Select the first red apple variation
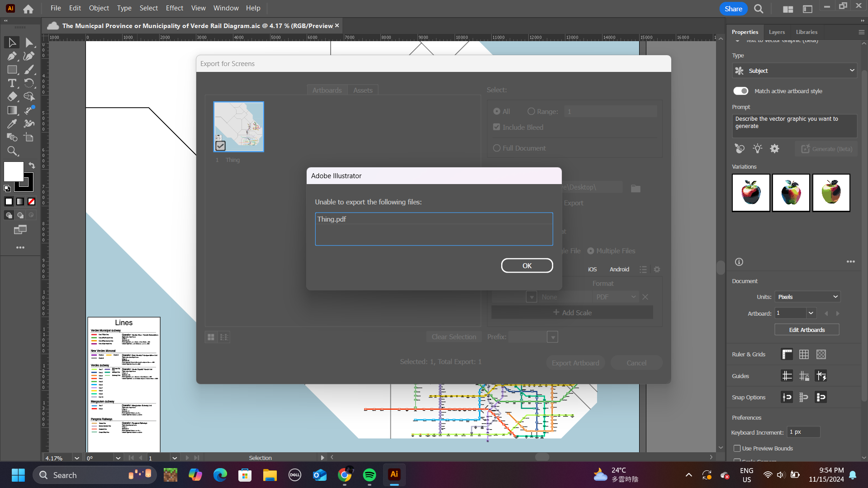This screenshot has height=488, width=868. point(751,193)
